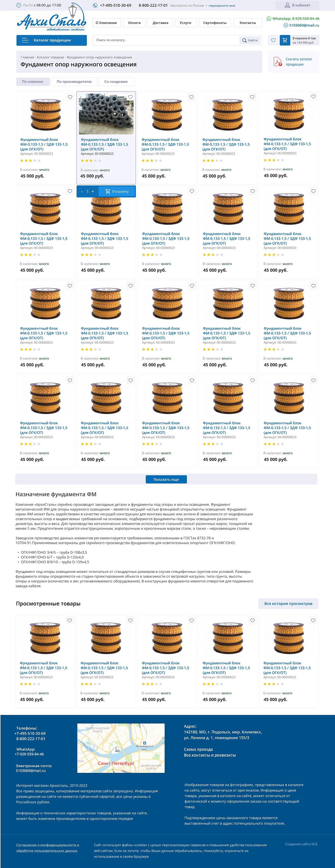This screenshot has height=868, width=335.
Task: Expand the 'Каталог продукции' menu
Action: click(52, 41)
